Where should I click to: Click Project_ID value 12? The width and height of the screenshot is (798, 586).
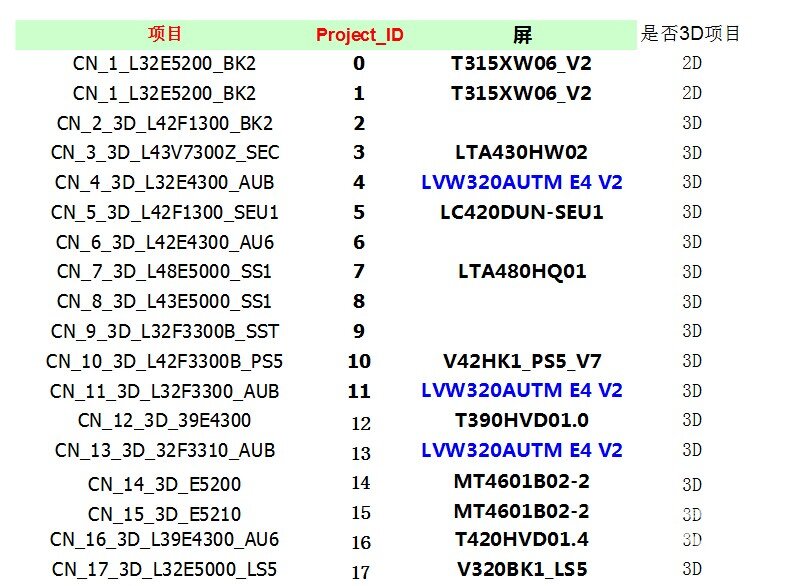point(361,424)
